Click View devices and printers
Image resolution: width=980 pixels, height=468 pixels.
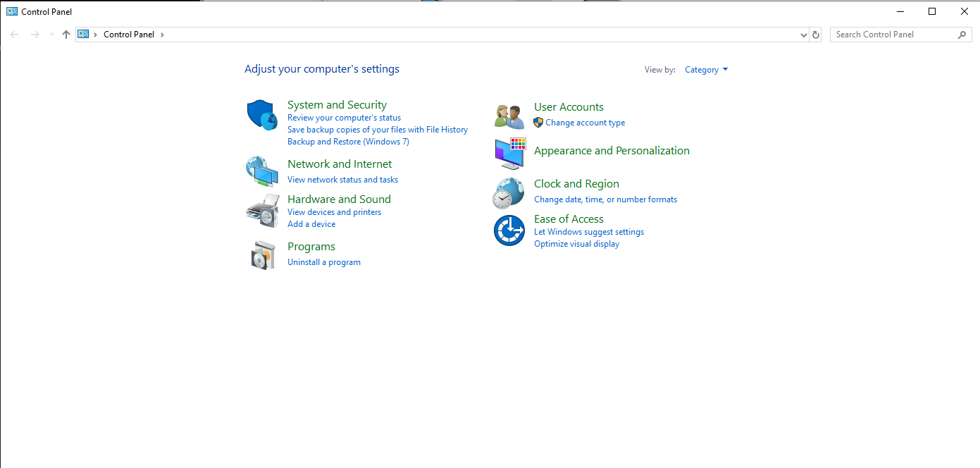point(334,212)
